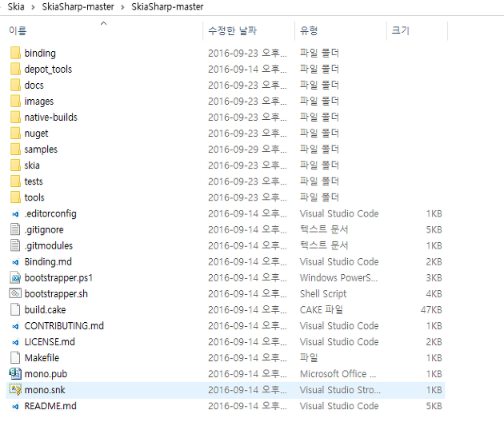The height and width of the screenshot is (430, 504).
Task: Open the last SkiaSharp-master breadcrumb segment
Action: point(167,6)
